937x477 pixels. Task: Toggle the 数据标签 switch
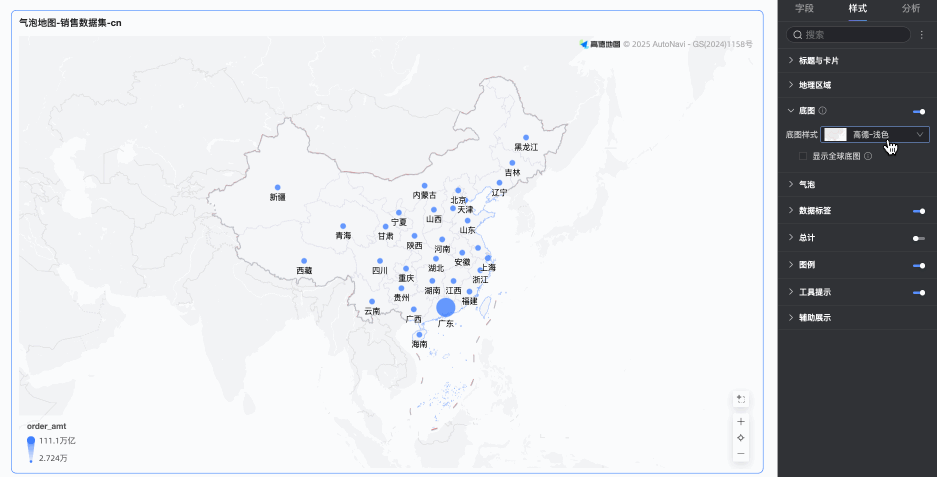click(x=919, y=211)
